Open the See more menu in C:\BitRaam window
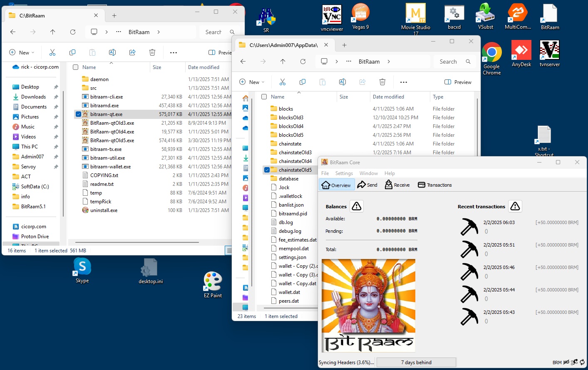This screenshot has height=370, width=588. (174, 52)
